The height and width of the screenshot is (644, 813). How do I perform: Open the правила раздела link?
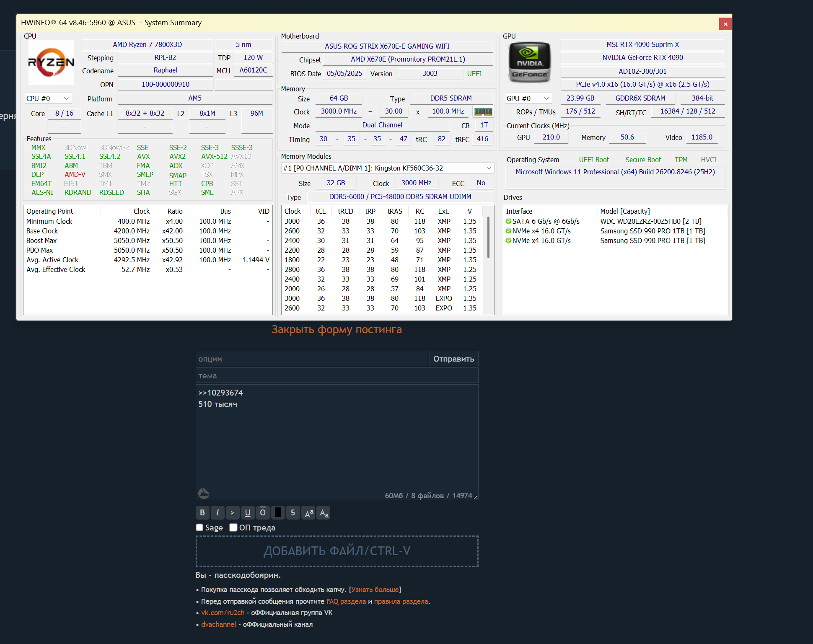[x=401, y=601]
